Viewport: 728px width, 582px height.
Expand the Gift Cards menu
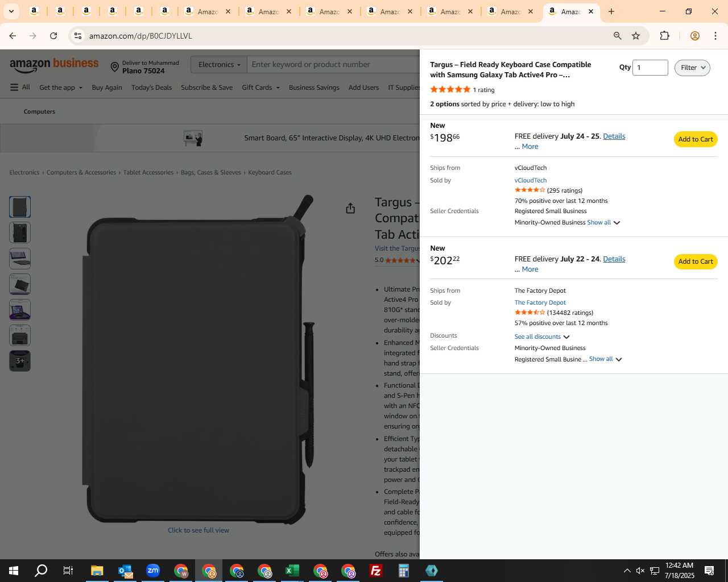[260, 88]
